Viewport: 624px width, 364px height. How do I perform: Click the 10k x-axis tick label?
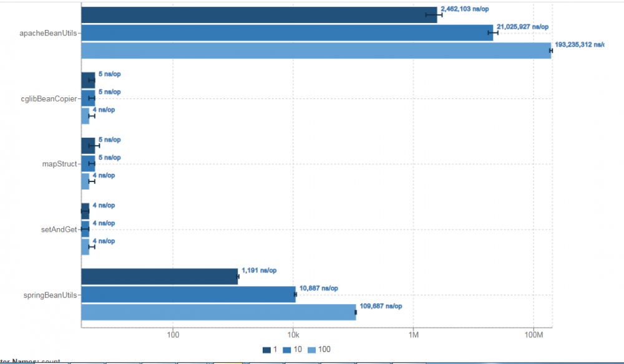pyautogui.click(x=293, y=335)
